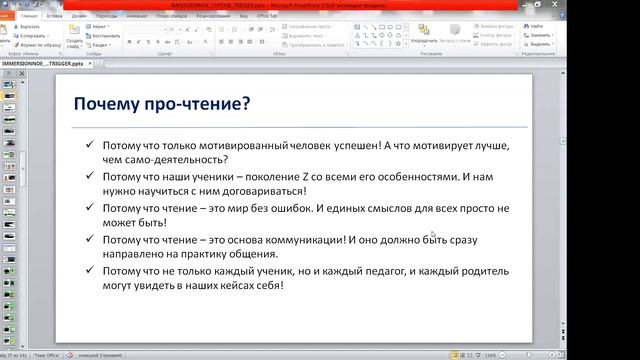This screenshot has height=360, width=640.
Task: Increase list indent level icon
Action: [x=260, y=29]
